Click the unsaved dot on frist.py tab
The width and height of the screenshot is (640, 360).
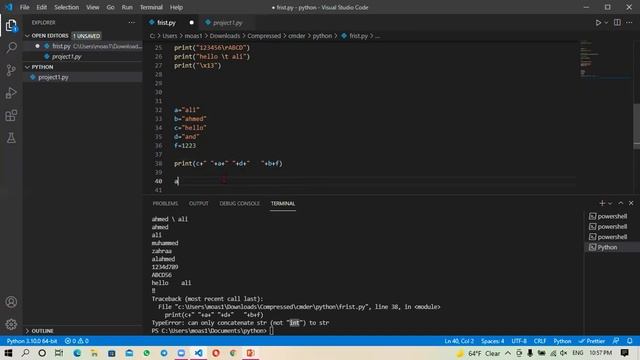pyautogui.click(x=191, y=23)
